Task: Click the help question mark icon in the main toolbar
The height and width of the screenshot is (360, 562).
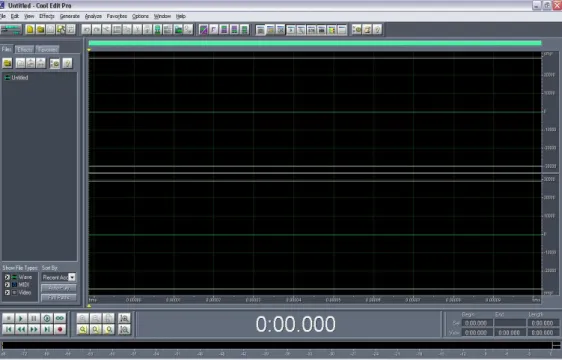Action: click(x=377, y=29)
